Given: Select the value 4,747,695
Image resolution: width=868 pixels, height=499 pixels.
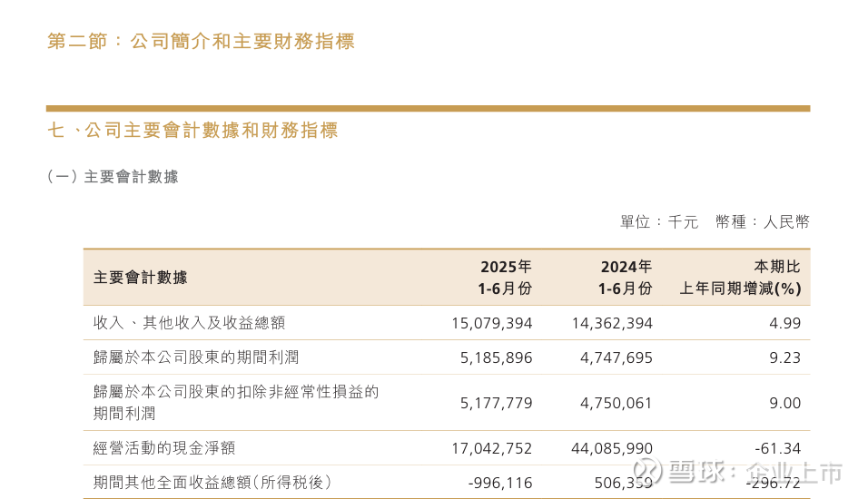Looking at the screenshot, I should [616, 358].
